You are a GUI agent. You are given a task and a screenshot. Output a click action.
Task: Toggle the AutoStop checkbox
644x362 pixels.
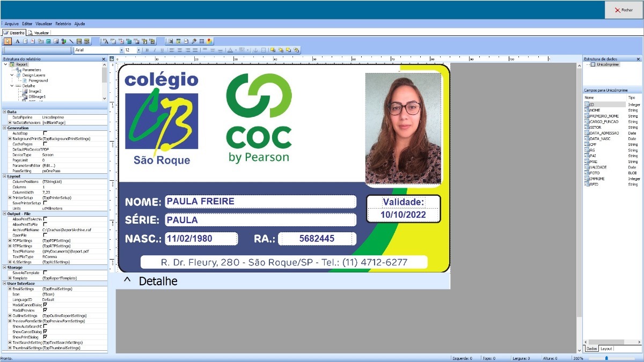coord(45,133)
